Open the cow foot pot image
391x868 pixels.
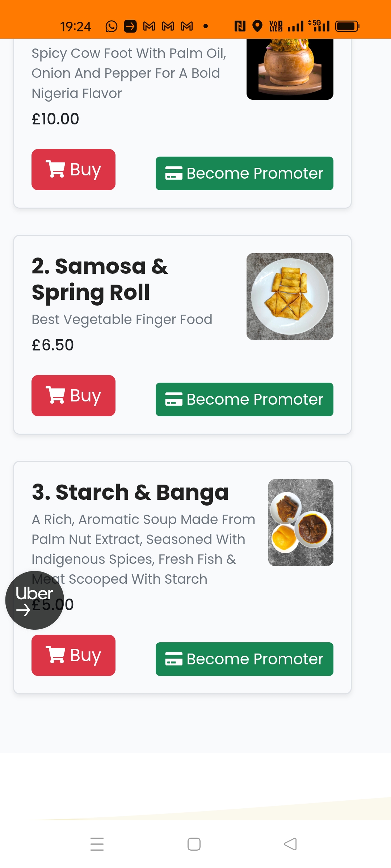point(290,69)
